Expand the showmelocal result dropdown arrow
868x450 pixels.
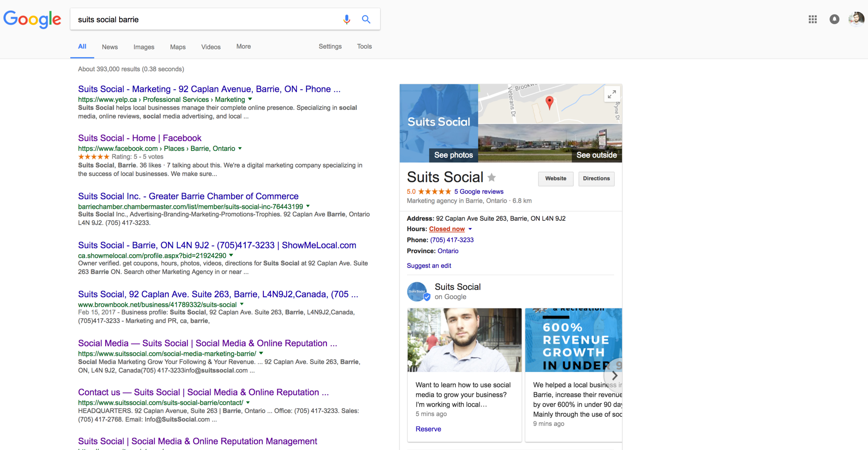(231, 255)
